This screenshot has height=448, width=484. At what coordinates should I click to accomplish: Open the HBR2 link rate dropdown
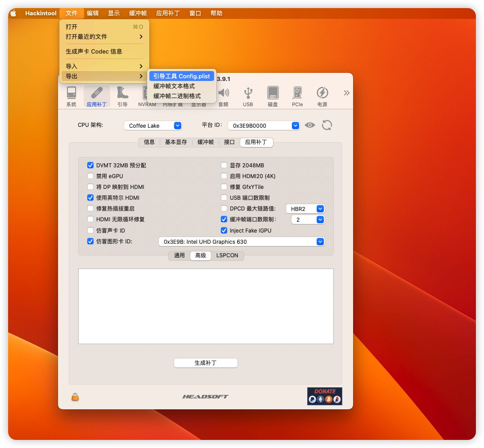[x=305, y=209]
